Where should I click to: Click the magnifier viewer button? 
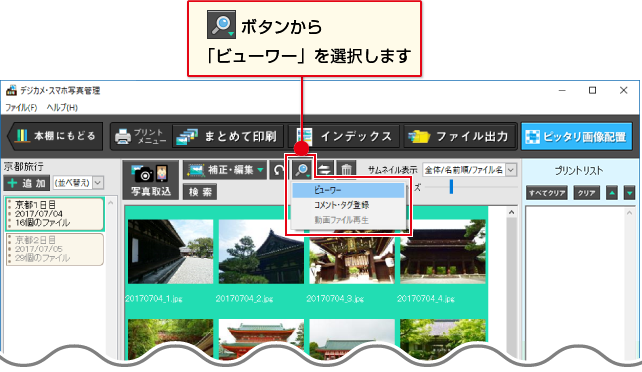303,169
